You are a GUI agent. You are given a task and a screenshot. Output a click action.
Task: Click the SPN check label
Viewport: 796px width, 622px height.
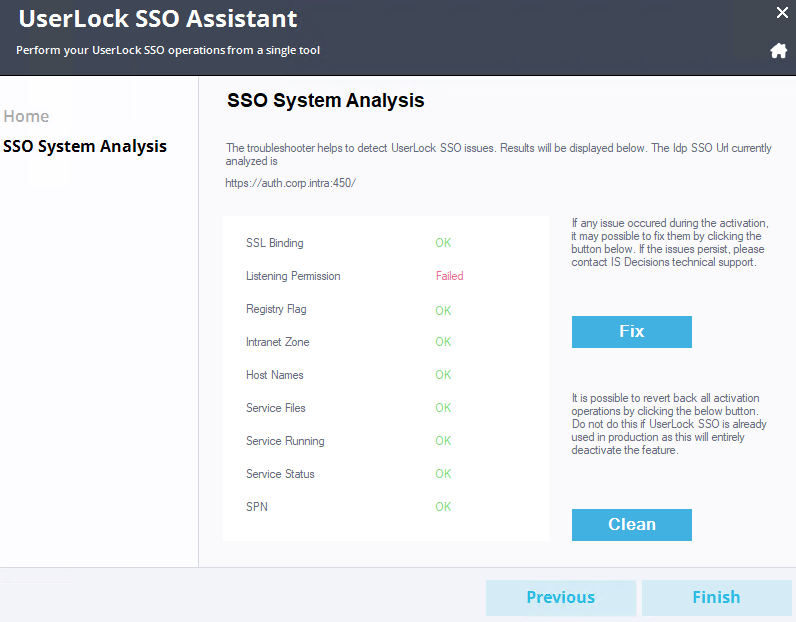pyautogui.click(x=257, y=507)
